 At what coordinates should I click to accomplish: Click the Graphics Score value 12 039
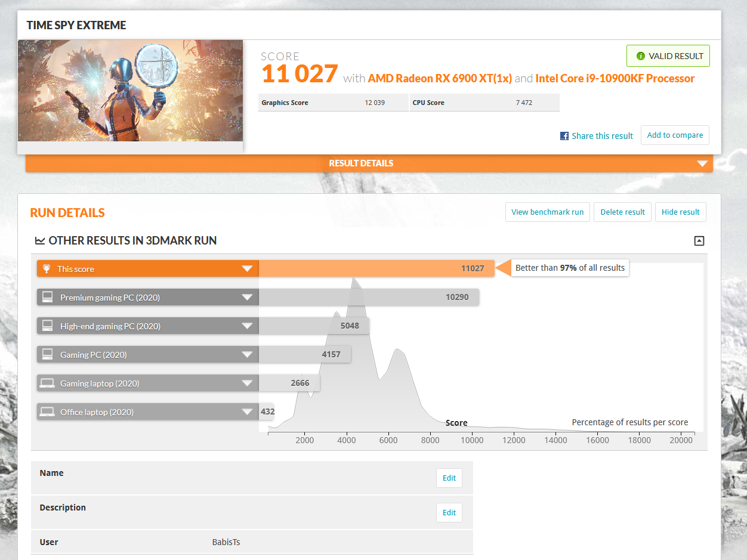pos(375,103)
